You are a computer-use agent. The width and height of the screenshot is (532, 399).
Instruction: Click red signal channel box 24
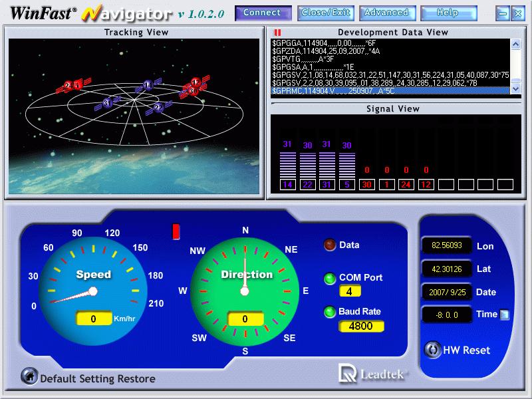(406, 185)
